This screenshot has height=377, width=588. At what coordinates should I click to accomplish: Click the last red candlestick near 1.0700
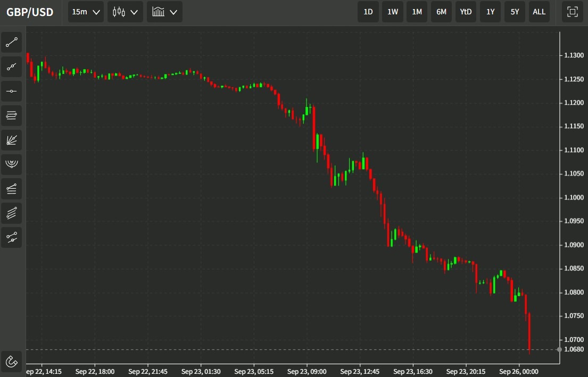[529, 333]
